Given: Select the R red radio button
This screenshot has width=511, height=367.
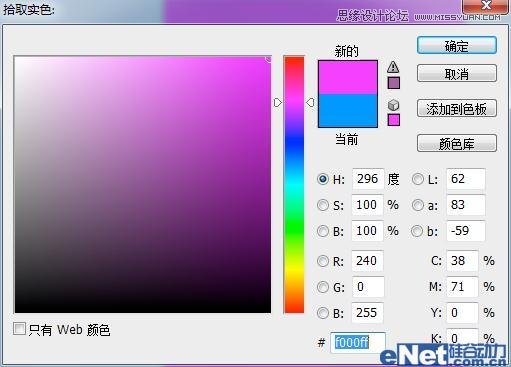Looking at the screenshot, I should 323,261.
